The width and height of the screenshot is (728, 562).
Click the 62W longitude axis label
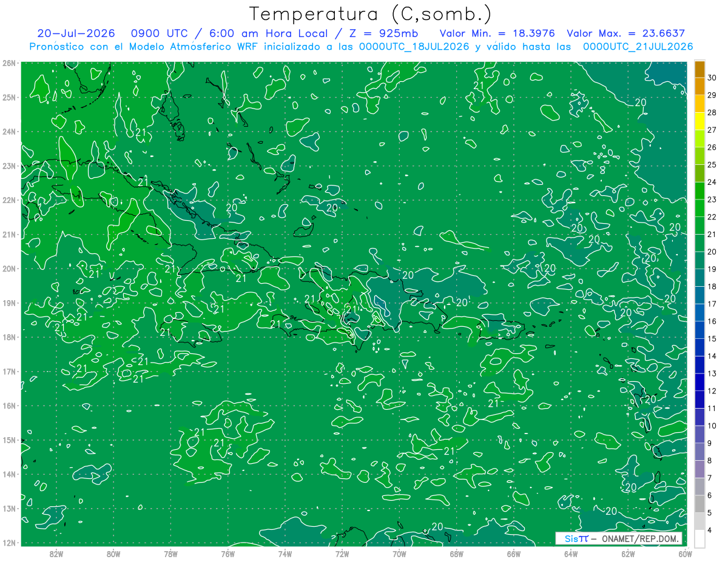628,553
